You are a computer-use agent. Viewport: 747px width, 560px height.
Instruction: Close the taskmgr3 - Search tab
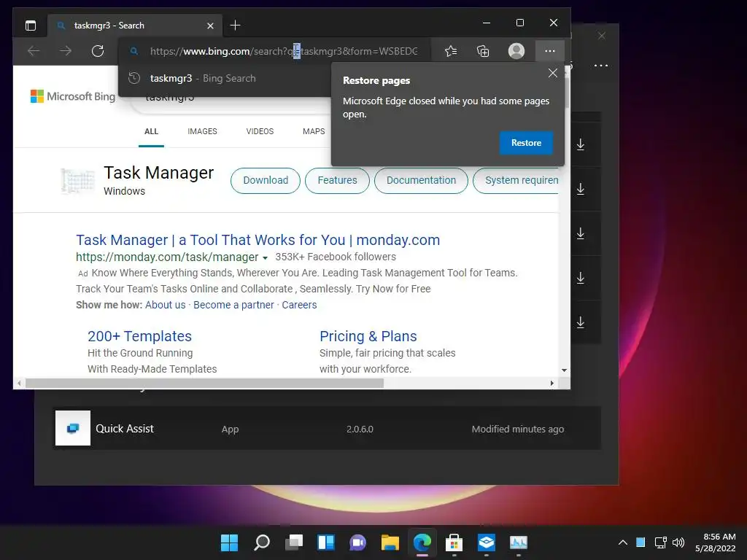pos(210,26)
